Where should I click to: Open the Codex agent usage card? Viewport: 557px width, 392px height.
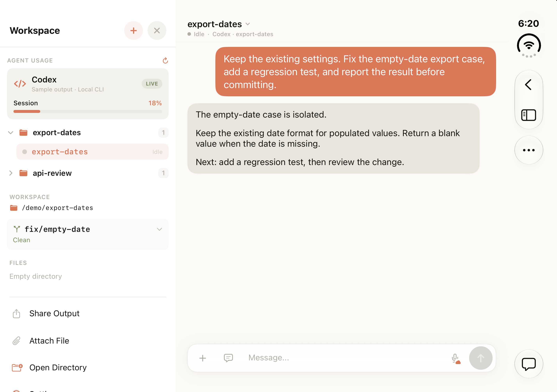click(88, 94)
